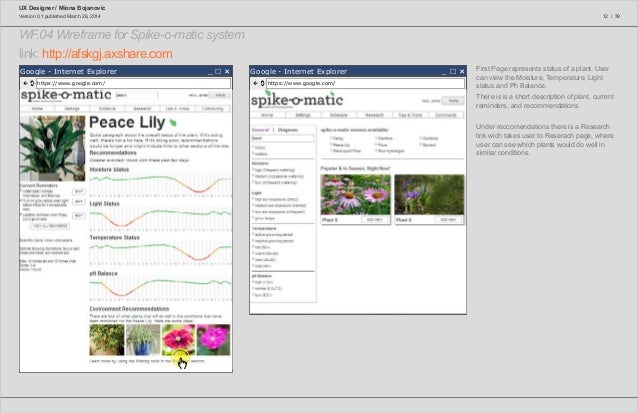Check the high (frequent watering) moisture option
Image resolution: width=638 pixels, height=413 pixels.
(253, 170)
